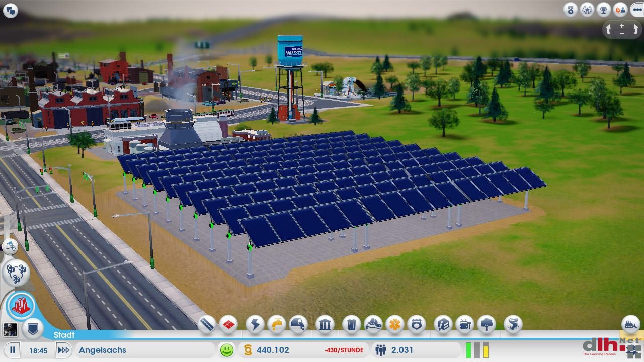Click the 18:45 game clock
644x362 pixels.
coord(38,350)
